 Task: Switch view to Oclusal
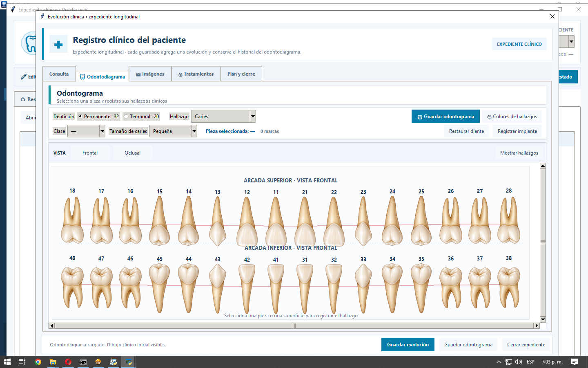click(x=132, y=153)
